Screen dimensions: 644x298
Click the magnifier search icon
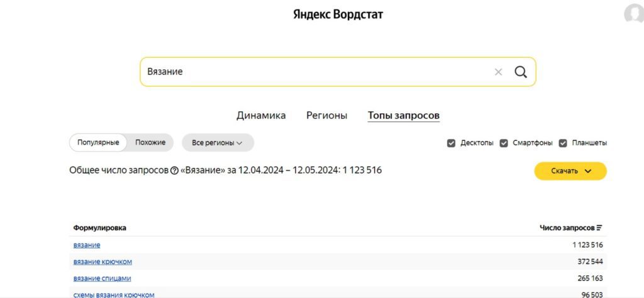(x=520, y=72)
